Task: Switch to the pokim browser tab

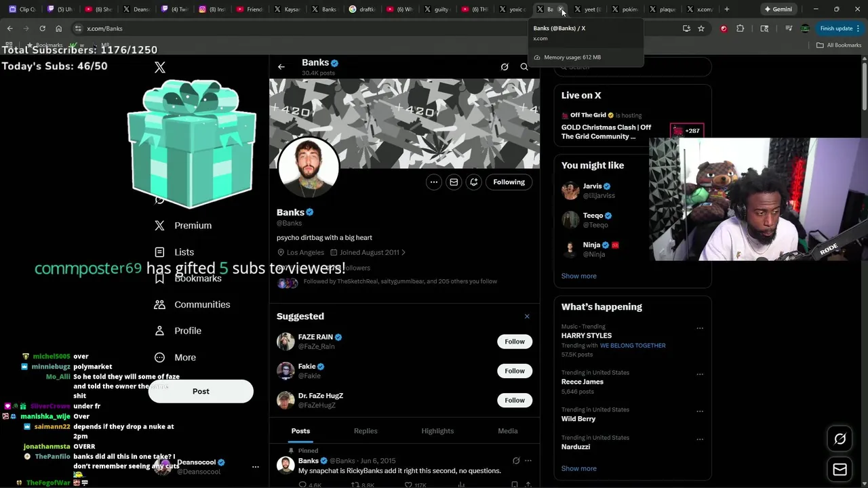Action: (625, 9)
